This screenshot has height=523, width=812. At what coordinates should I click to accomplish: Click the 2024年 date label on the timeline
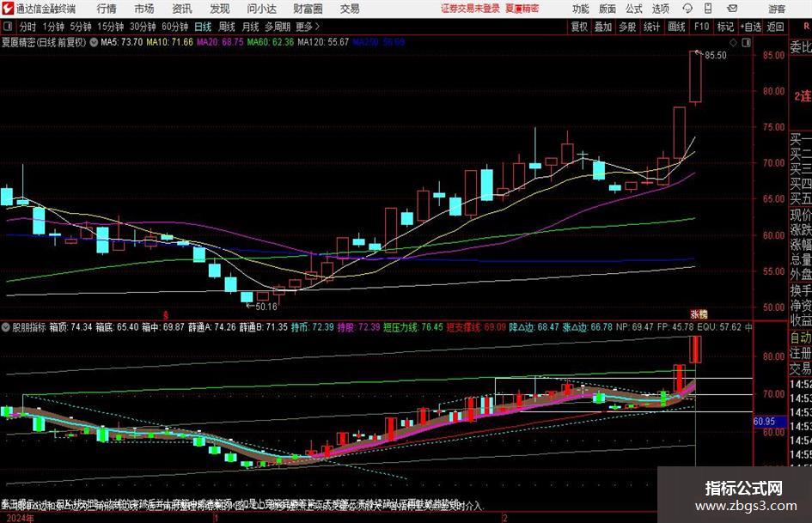click(21, 518)
